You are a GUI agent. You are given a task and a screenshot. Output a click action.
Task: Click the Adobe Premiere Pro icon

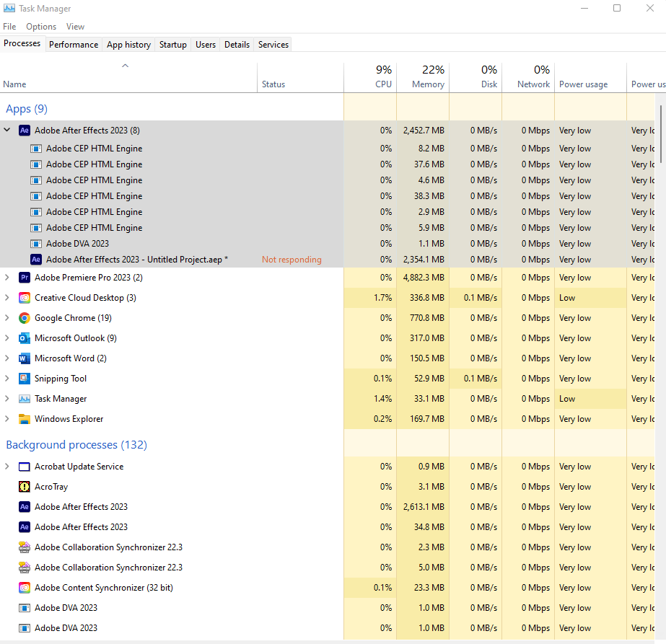point(24,278)
